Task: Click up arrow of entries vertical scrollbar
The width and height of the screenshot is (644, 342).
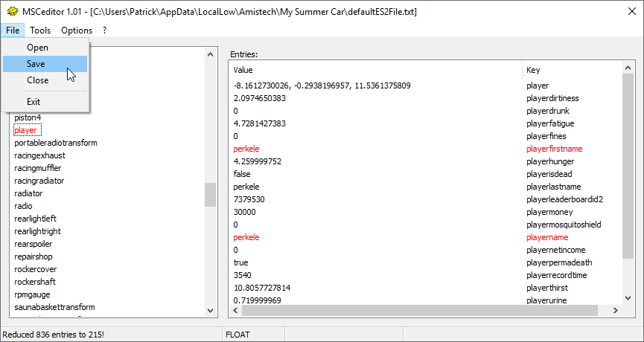Action: 628,68
